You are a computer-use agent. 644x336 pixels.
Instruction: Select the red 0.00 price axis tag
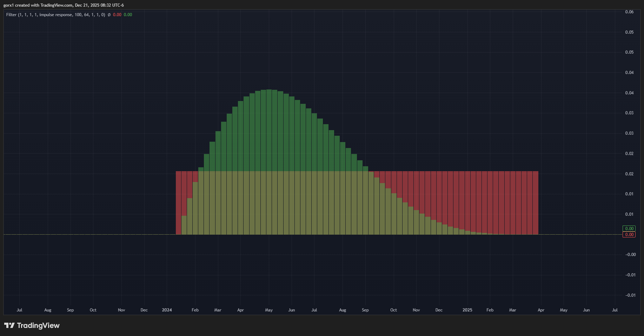(629, 235)
